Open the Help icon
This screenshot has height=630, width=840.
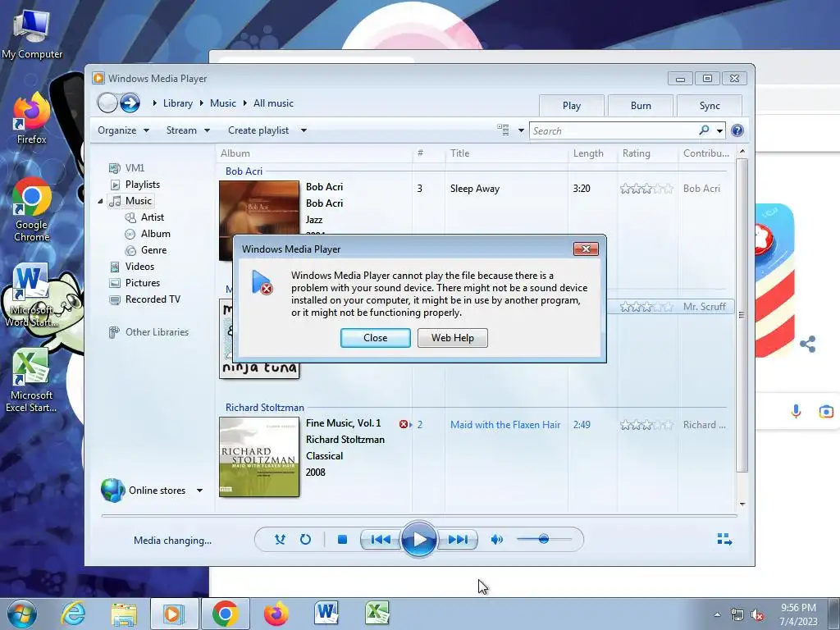pyautogui.click(x=737, y=130)
